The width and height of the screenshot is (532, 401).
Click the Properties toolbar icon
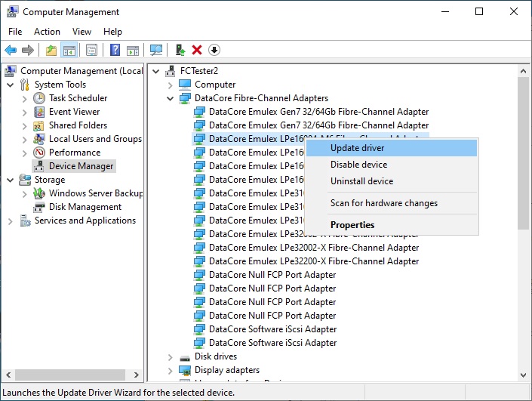tap(91, 50)
